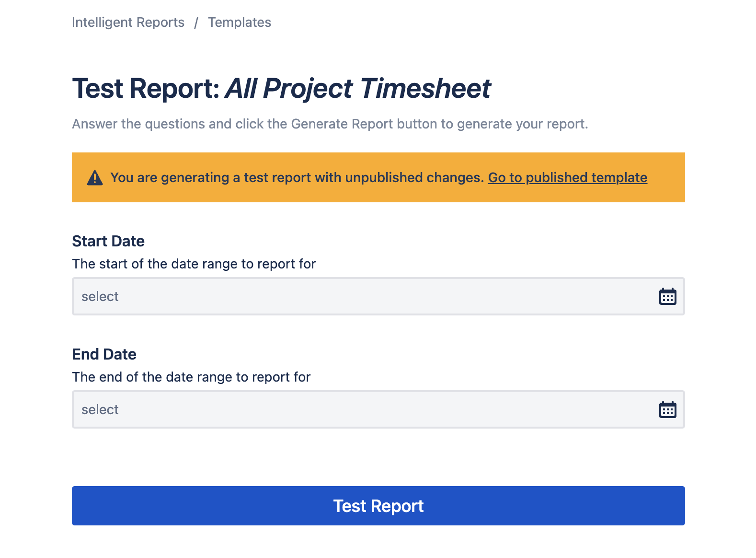Click the calendar icon beside the second select field
Viewport: 756px width, 558px height.
click(668, 409)
